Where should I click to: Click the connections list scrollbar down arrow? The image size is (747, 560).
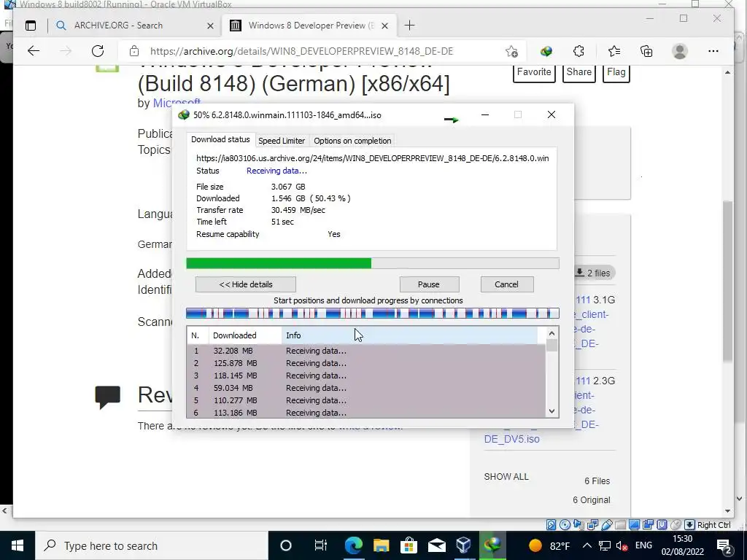click(551, 411)
